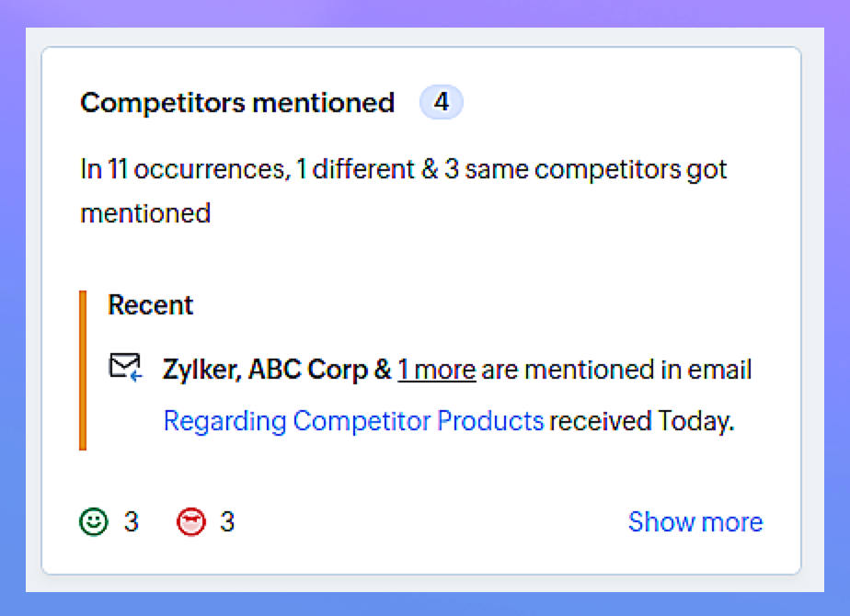
Task: Click the ABC Corp competitor name
Action: point(309,370)
